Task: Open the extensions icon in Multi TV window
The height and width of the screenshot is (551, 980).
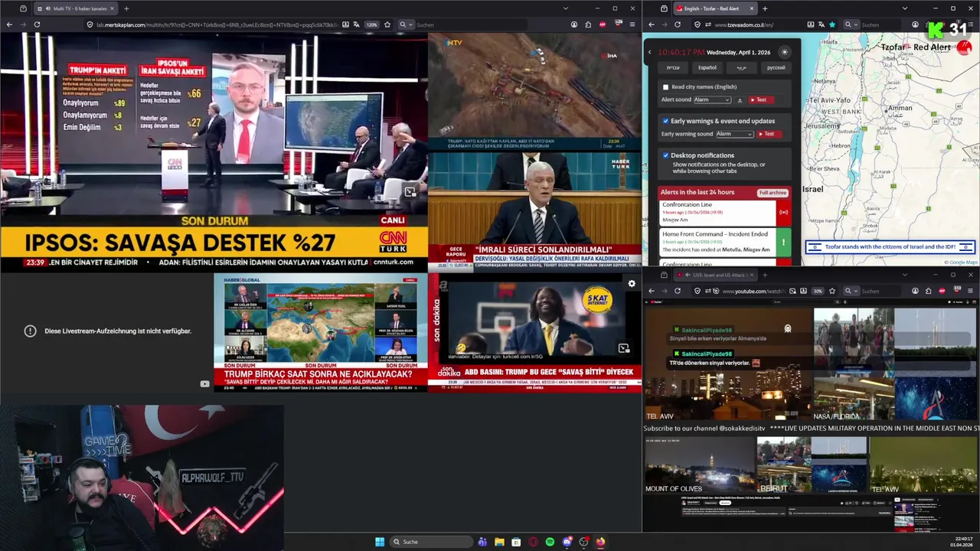Action: (589, 24)
